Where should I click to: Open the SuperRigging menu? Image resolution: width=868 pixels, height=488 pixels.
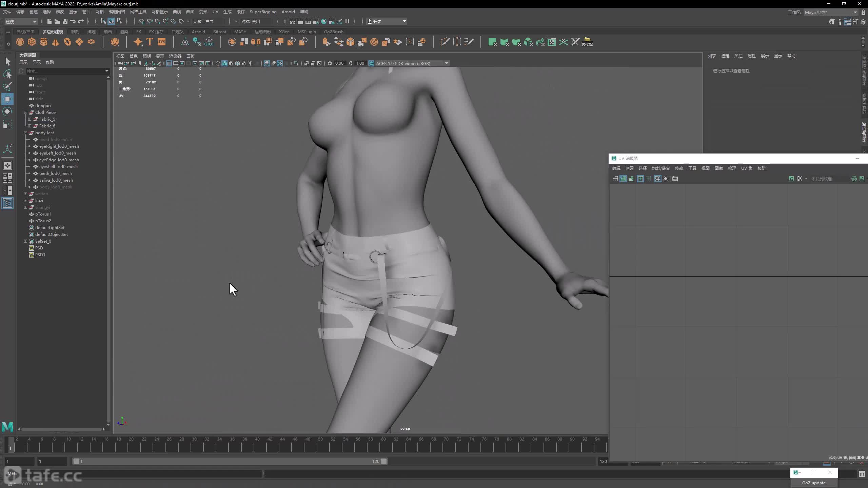263,12
